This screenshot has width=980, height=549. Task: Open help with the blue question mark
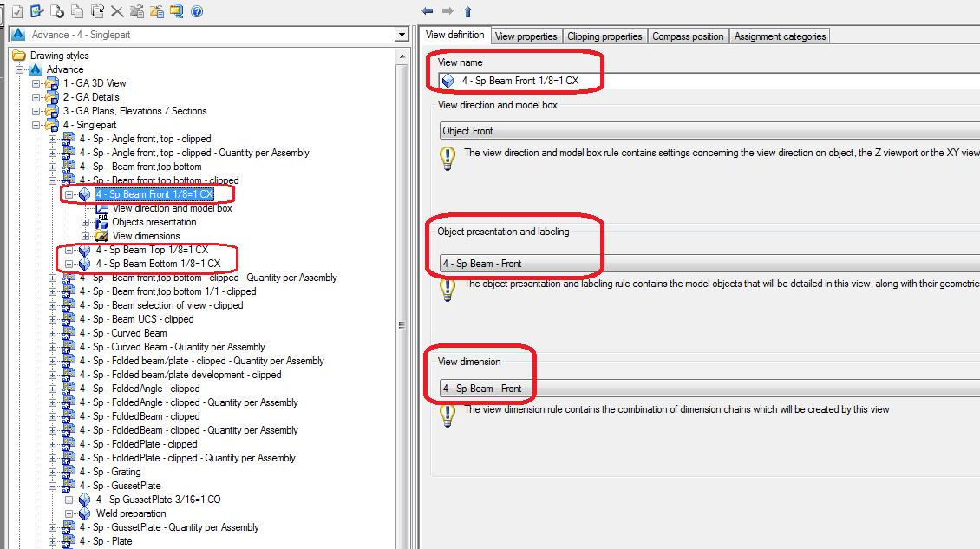tap(197, 11)
